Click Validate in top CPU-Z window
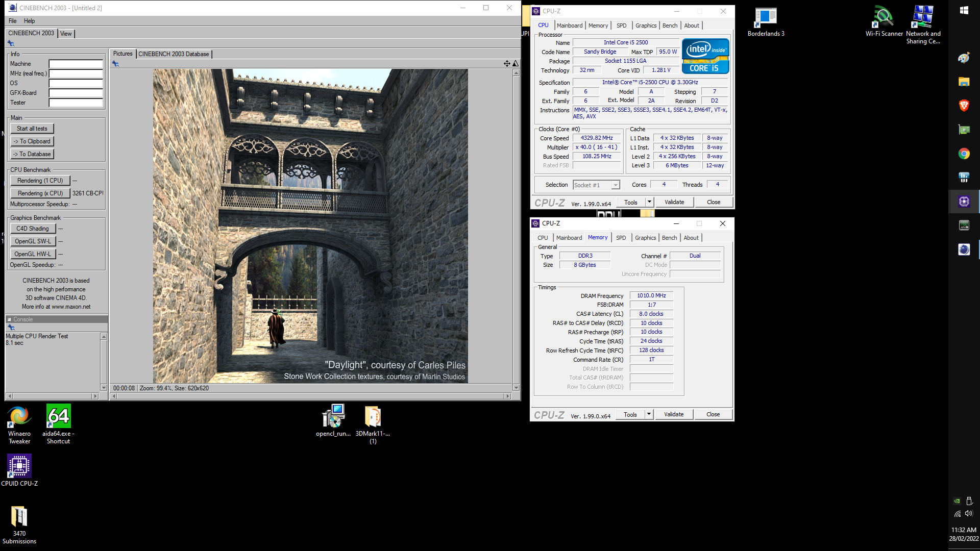The height and width of the screenshot is (551, 980). coord(674,202)
